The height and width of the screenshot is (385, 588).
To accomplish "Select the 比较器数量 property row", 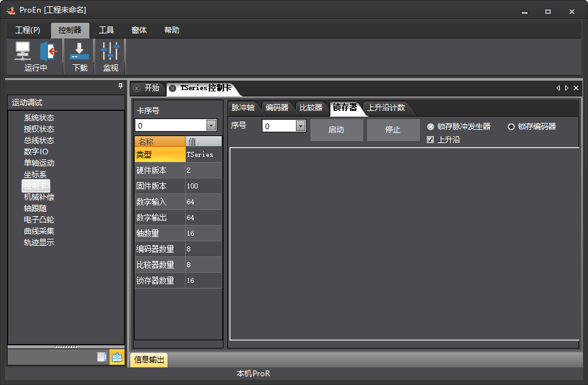I will pos(178,265).
